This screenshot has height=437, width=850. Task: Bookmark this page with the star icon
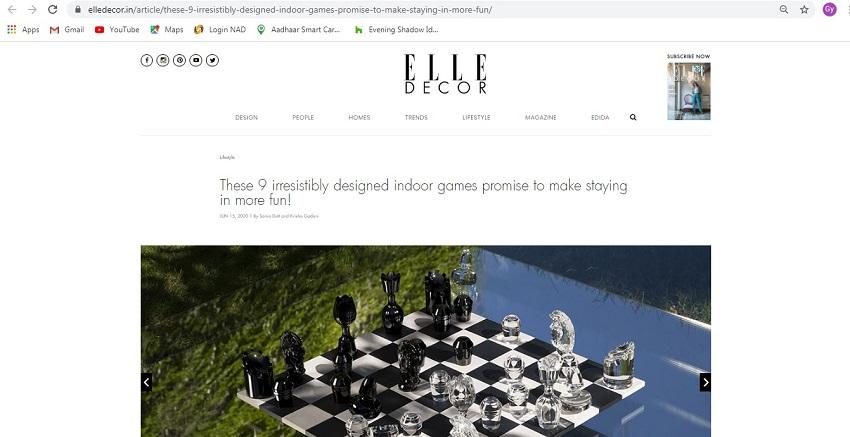coord(804,9)
